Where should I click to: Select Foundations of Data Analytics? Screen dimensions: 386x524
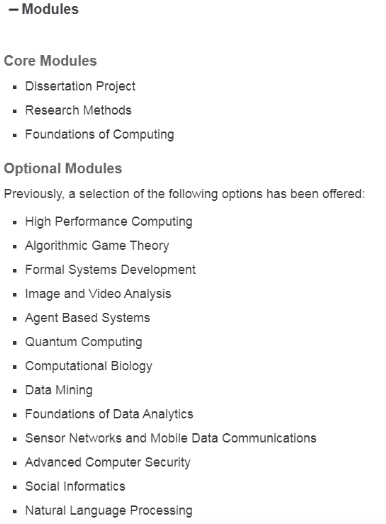[x=109, y=414]
